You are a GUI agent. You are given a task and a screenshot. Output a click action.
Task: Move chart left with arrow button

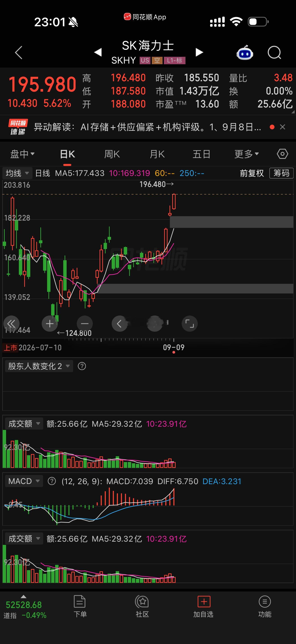point(120,324)
